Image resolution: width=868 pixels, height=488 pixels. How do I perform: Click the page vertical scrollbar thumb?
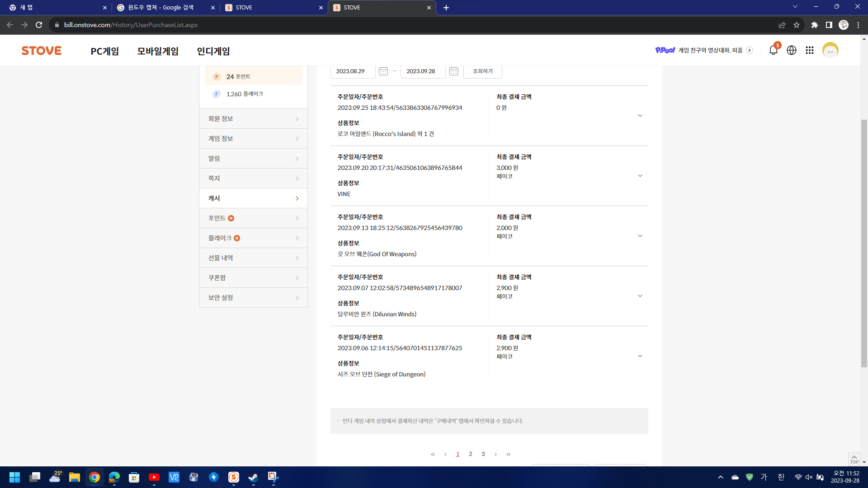coord(864,244)
